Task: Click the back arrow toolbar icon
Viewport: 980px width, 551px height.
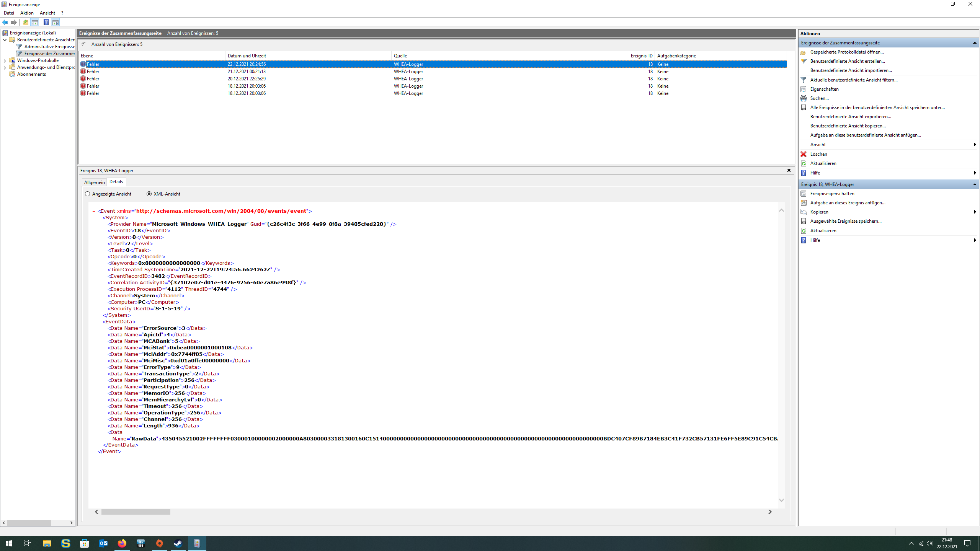Action: (5, 22)
